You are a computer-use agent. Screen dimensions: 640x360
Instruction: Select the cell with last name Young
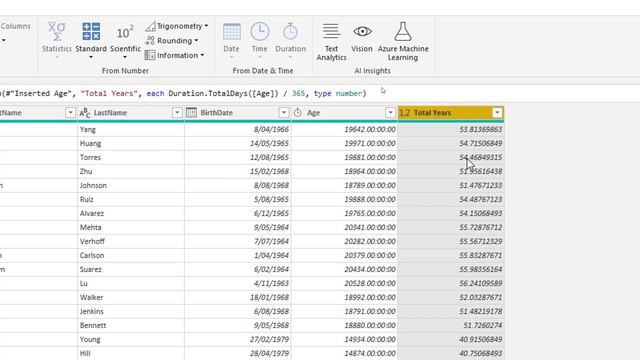(131, 340)
